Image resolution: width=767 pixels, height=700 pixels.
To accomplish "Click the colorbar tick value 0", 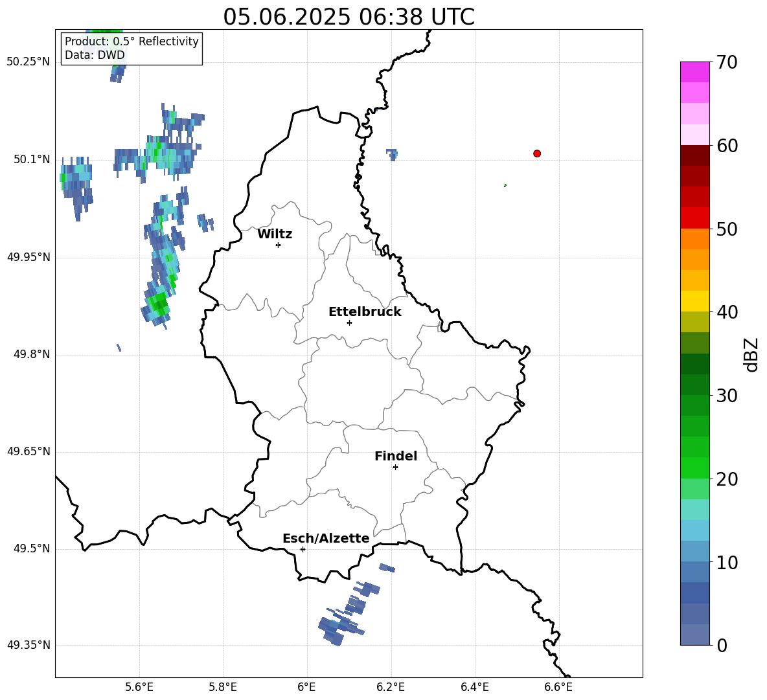I will (722, 646).
